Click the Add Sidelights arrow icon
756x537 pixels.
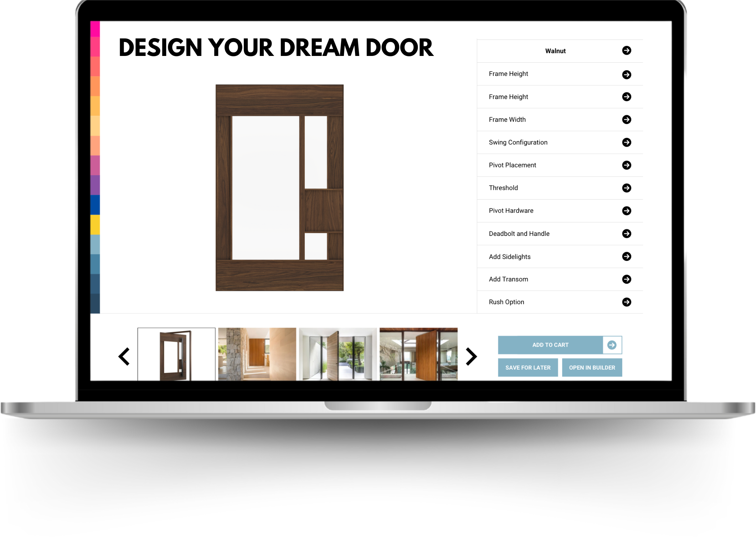[627, 256]
